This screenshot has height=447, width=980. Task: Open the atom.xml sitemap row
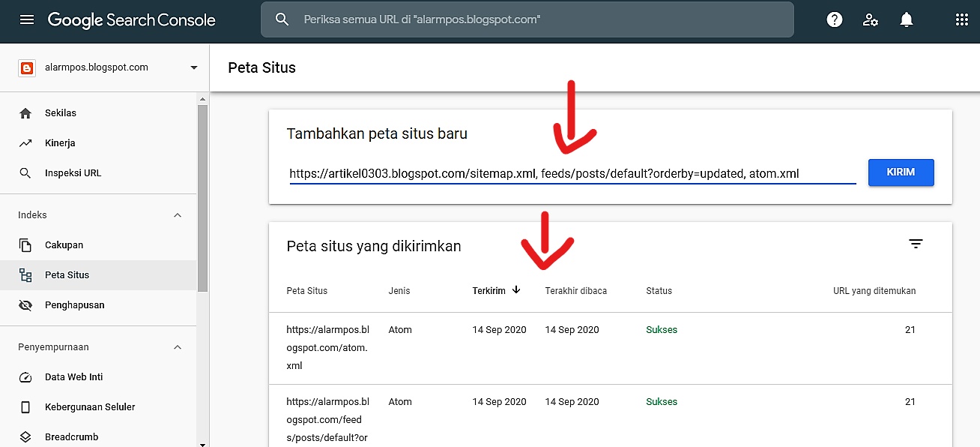(x=611, y=348)
